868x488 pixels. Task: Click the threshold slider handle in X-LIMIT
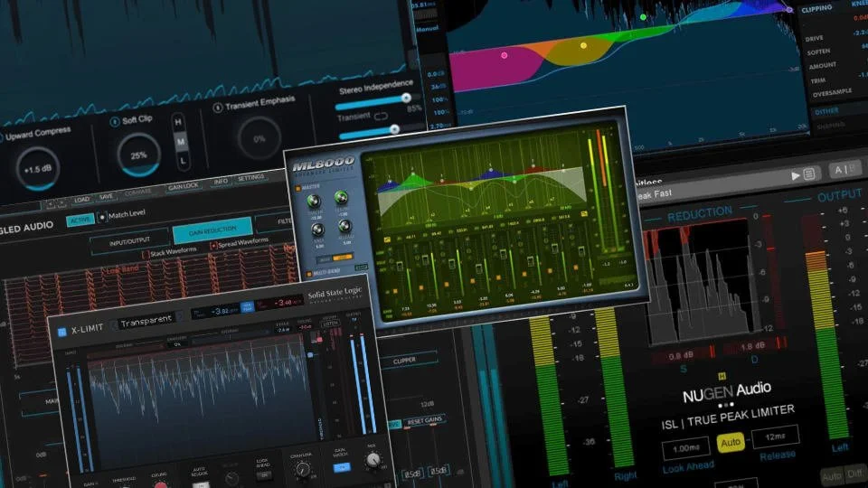310,354
